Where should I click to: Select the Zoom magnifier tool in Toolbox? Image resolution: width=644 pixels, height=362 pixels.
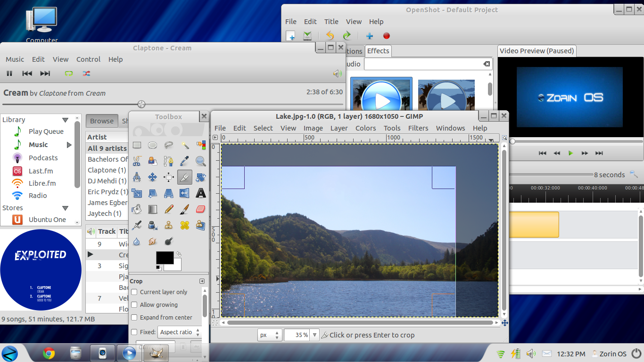coord(201,161)
